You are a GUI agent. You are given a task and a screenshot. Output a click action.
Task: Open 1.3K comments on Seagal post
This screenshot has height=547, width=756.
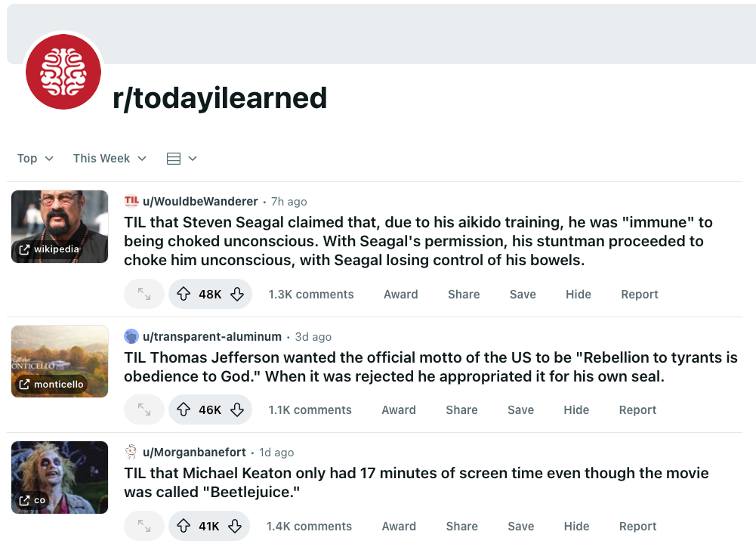(x=311, y=295)
